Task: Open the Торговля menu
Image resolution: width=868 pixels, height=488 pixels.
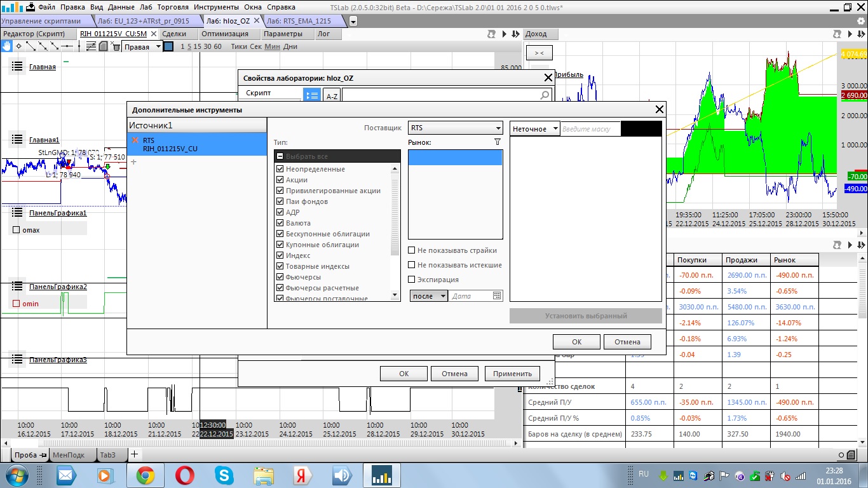Action: pyautogui.click(x=173, y=7)
